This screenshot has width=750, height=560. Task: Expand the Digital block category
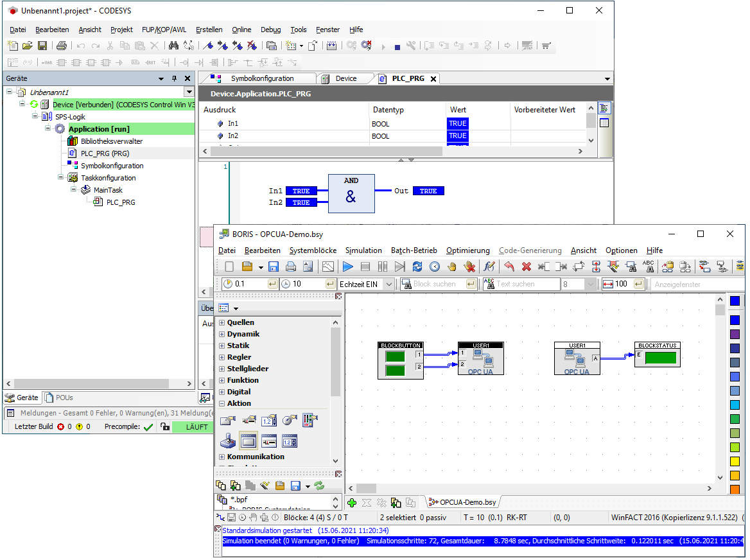222,392
